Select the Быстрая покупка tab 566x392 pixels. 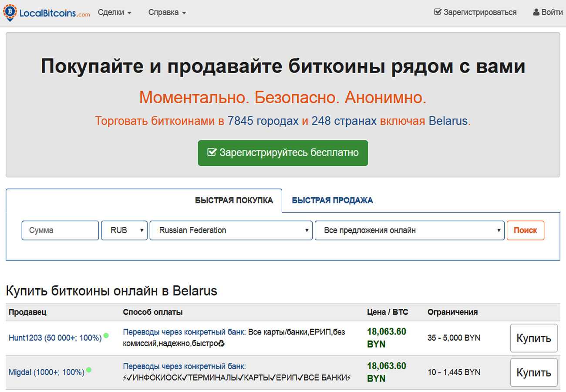pyautogui.click(x=234, y=200)
